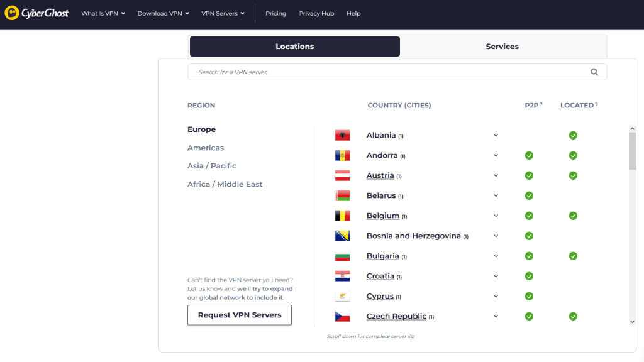Click the Bosnia and Herzegovina flag
This screenshot has height=362, width=644.
pos(342,236)
